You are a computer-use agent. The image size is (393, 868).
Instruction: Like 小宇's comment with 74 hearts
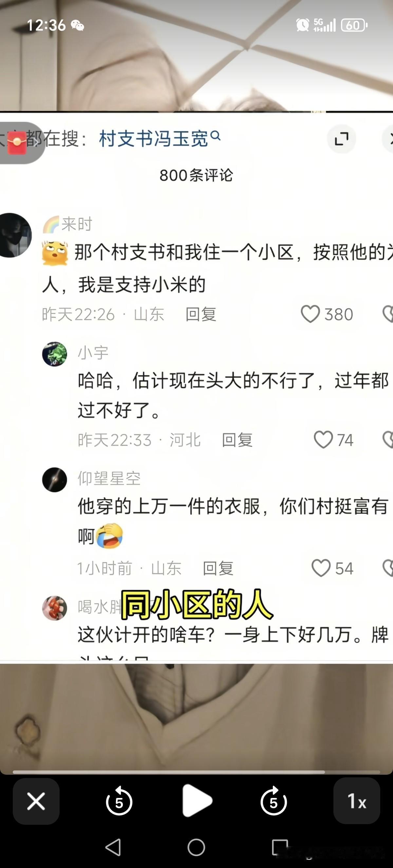[323, 440]
